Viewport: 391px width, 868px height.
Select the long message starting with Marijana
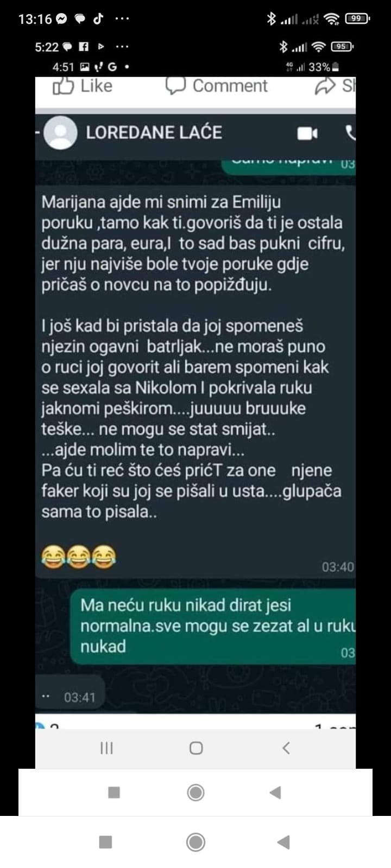point(195,377)
